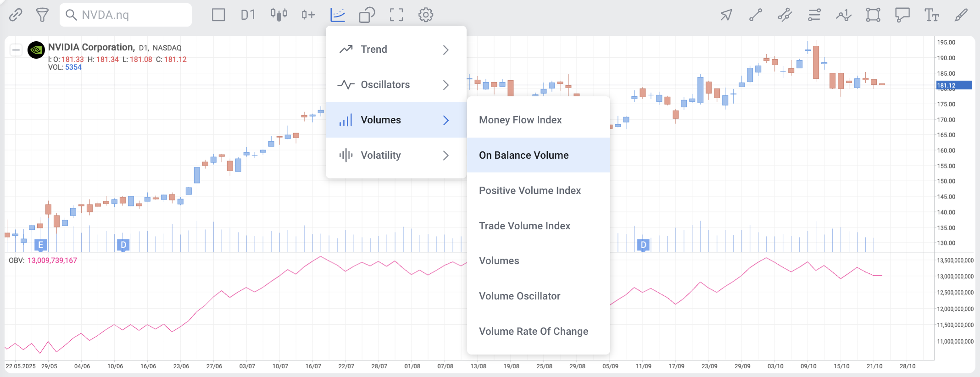Click the Volatility waveform menu icon
This screenshot has height=377, width=980.
(346, 155)
